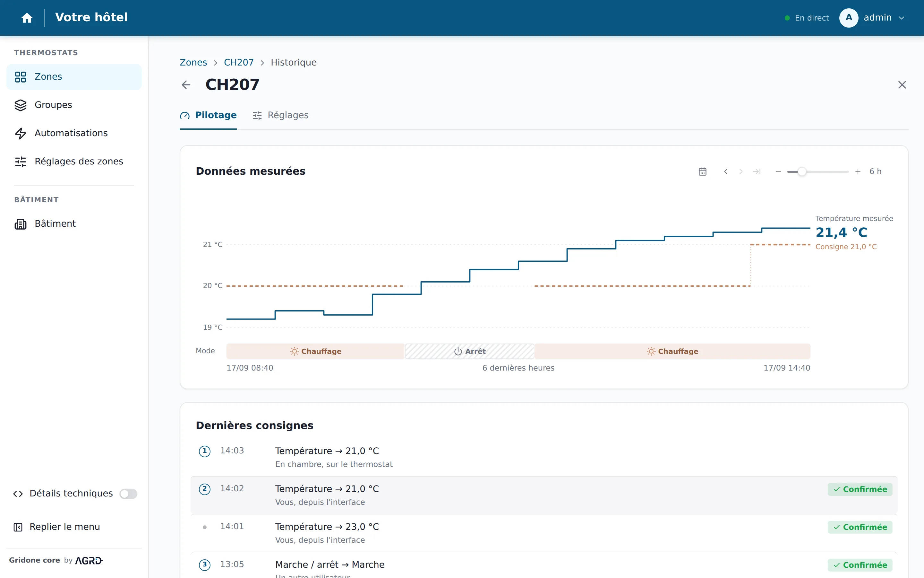Click Confirmée badge on 14:02 row

[x=860, y=489]
